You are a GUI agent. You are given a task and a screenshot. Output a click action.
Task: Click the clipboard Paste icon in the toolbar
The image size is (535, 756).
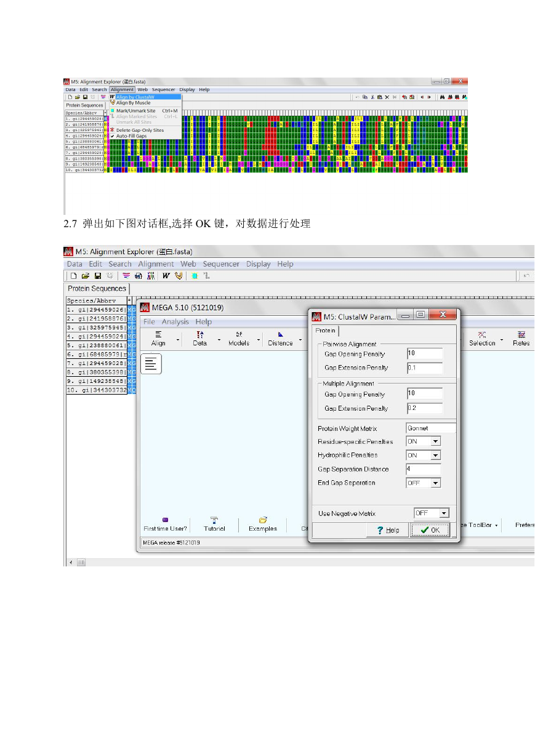[x=380, y=97]
